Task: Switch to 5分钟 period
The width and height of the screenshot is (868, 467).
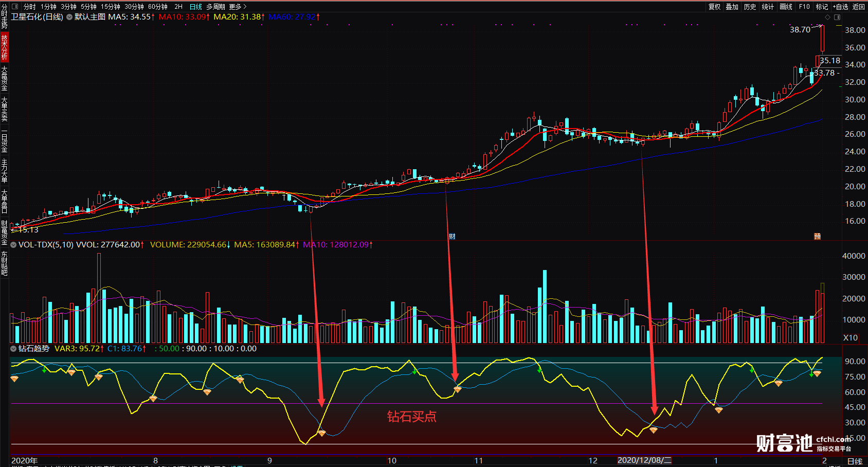Action: [x=88, y=7]
